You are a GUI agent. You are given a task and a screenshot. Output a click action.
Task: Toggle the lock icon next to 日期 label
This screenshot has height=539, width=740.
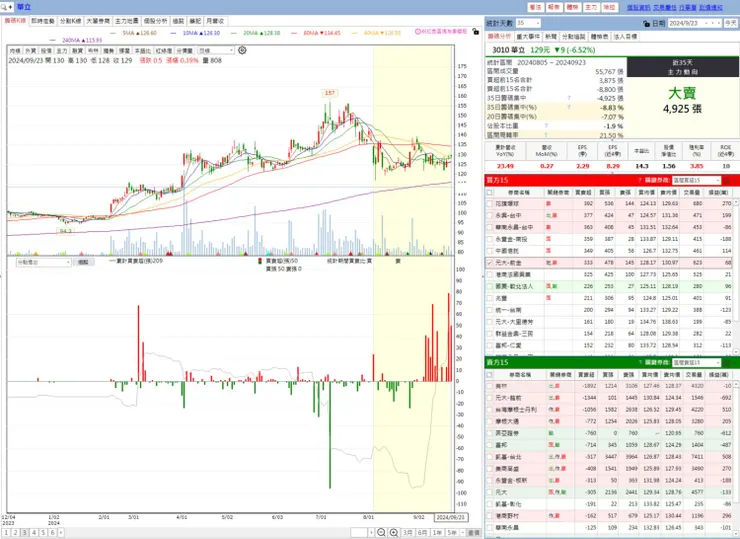click(647, 23)
